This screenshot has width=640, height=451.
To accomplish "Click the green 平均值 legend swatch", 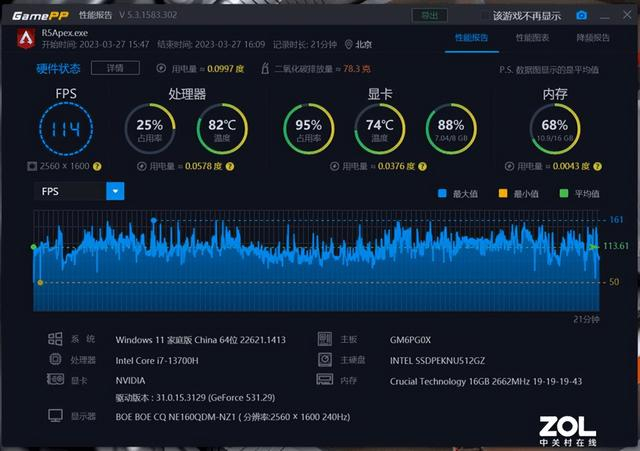I will click(564, 193).
